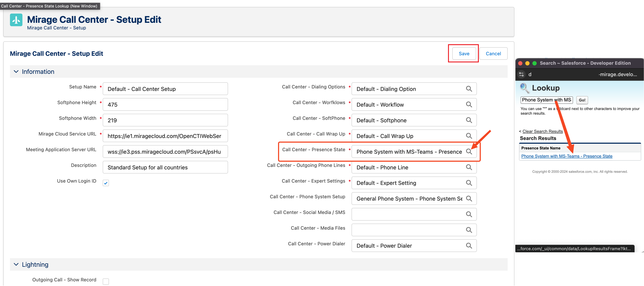Click Presence State Name column header
Viewport: 644px width, 286px height.
(541, 148)
